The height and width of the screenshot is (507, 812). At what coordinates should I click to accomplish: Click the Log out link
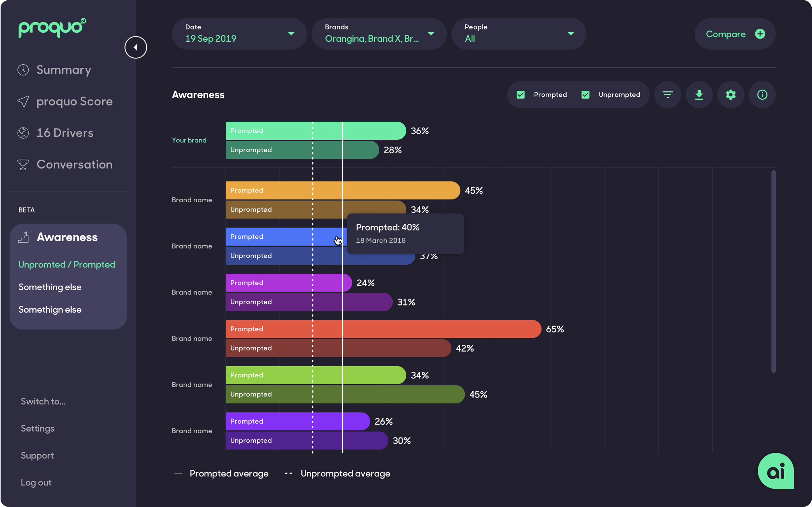click(x=36, y=482)
